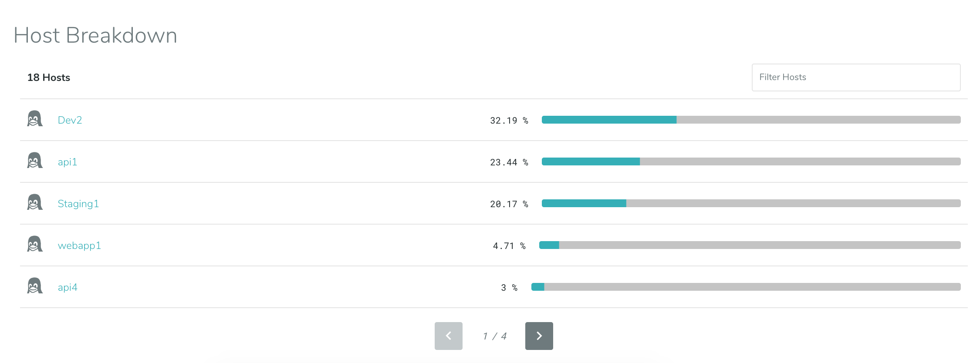
Task: Go to the next page of hosts
Action: [539, 336]
